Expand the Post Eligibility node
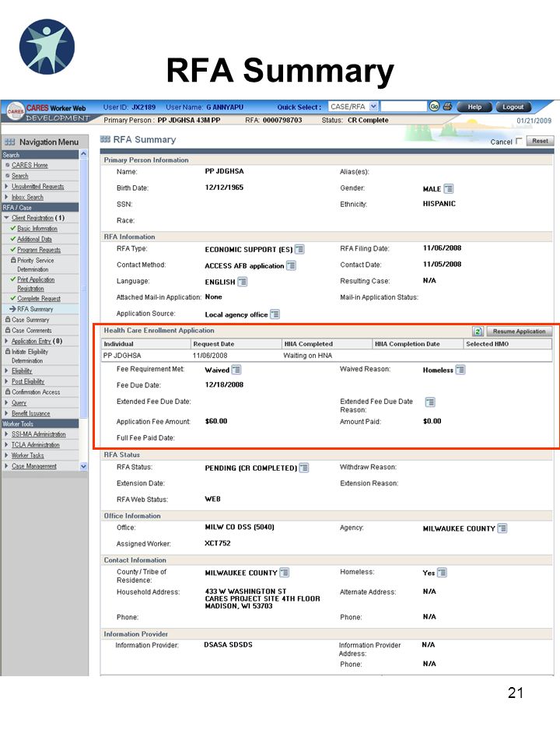Image resolution: width=560 pixels, height=747 pixels. (x=6, y=381)
